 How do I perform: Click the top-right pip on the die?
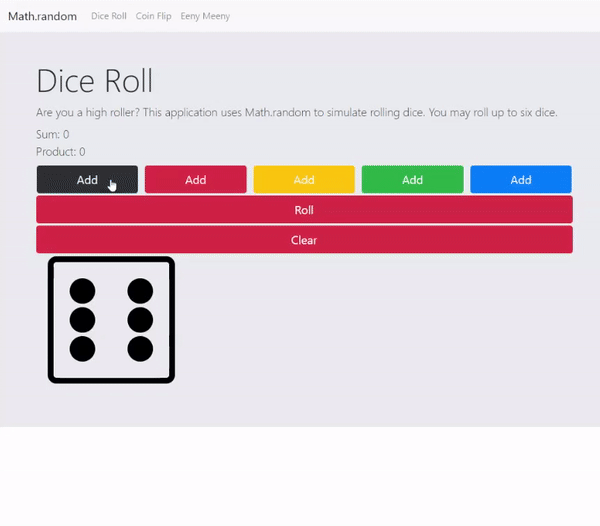(x=140, y=291)
